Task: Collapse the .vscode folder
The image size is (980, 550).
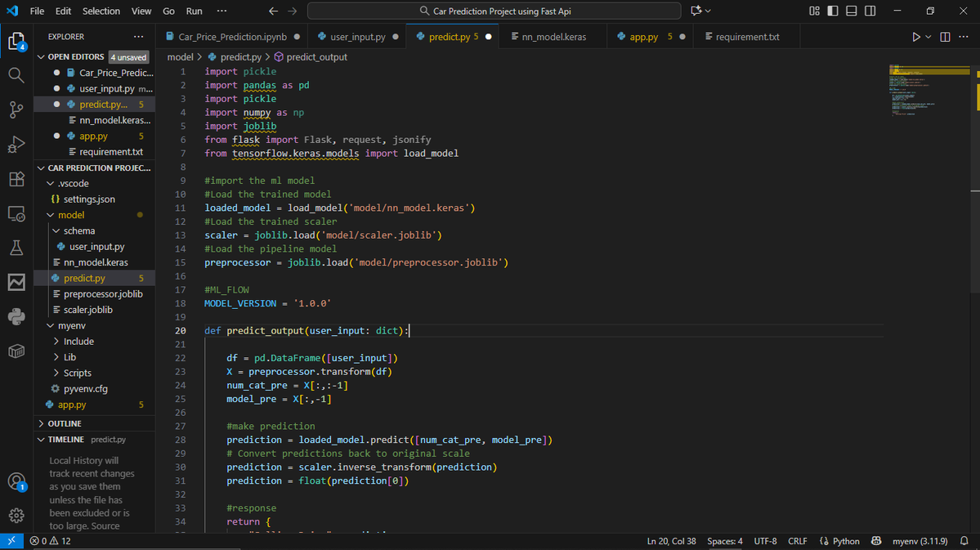Action: pos(51,184)
